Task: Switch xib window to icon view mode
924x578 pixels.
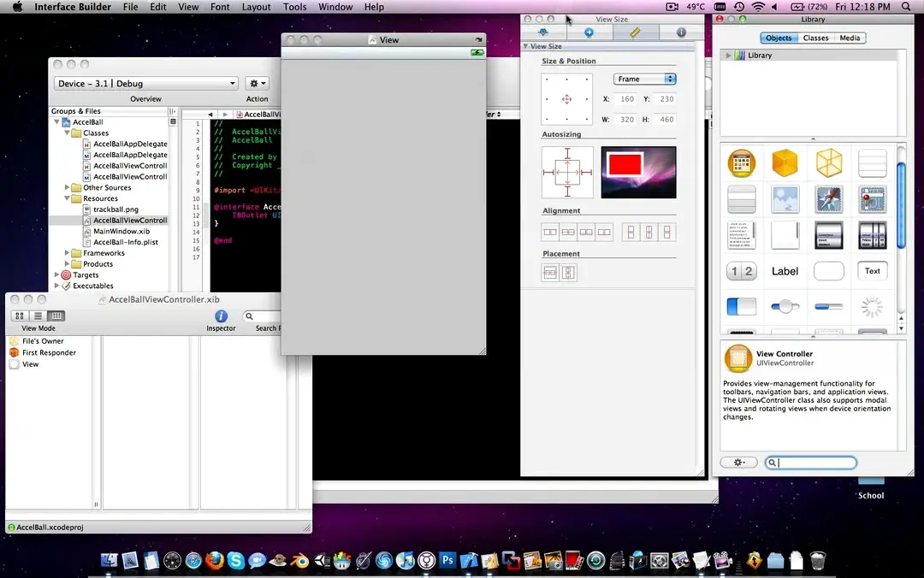Action: (20, 316)
